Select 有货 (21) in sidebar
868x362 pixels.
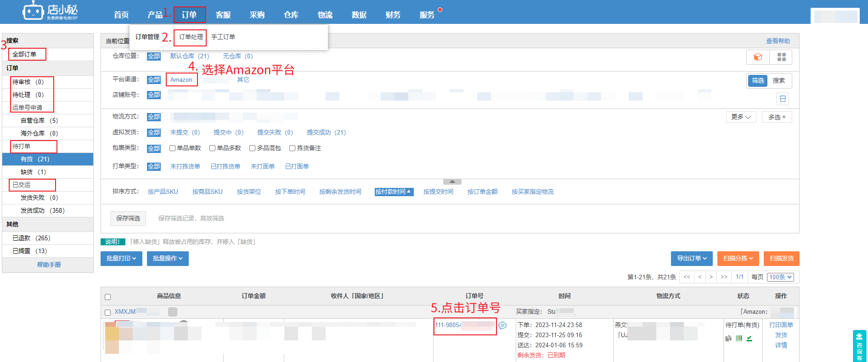pyautogui.click(x=48, y=159)
